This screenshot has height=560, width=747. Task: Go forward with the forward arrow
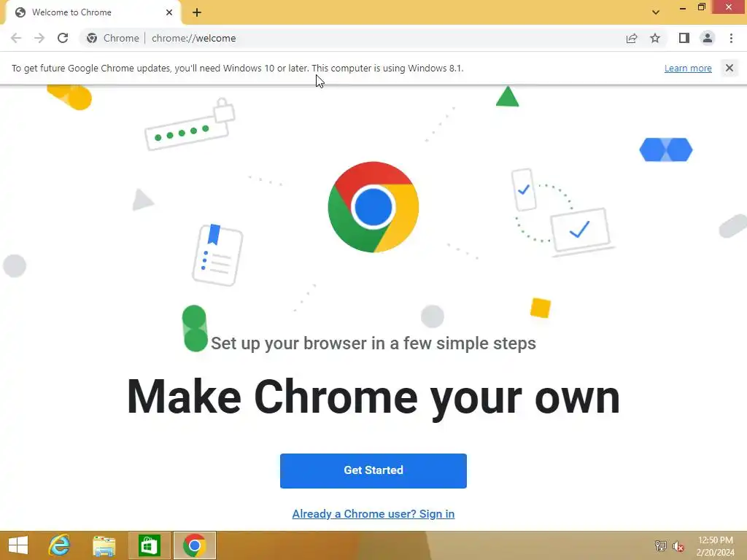39,38
